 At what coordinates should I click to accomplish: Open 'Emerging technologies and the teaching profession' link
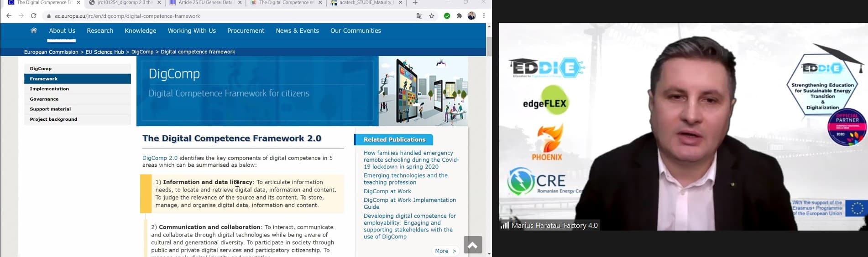pos(406,179)
